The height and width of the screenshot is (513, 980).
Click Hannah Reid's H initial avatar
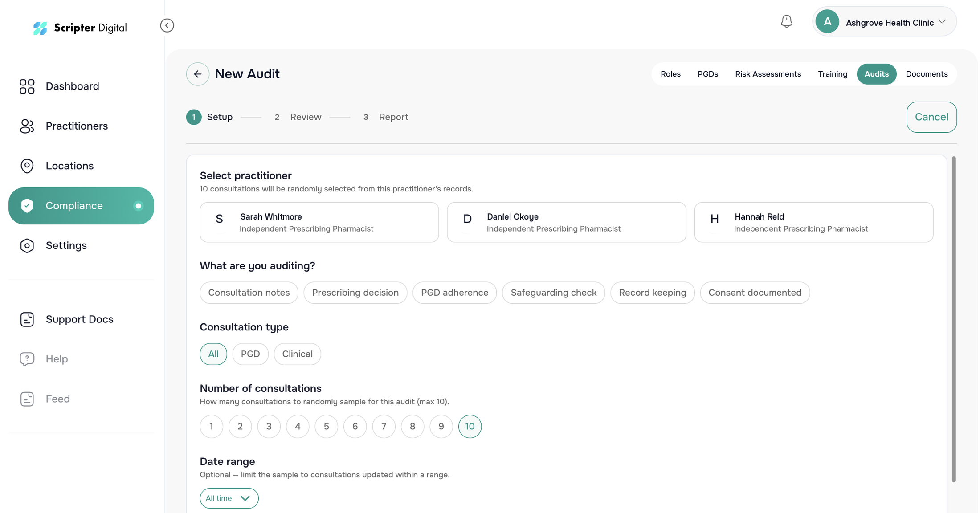[715, 219]
